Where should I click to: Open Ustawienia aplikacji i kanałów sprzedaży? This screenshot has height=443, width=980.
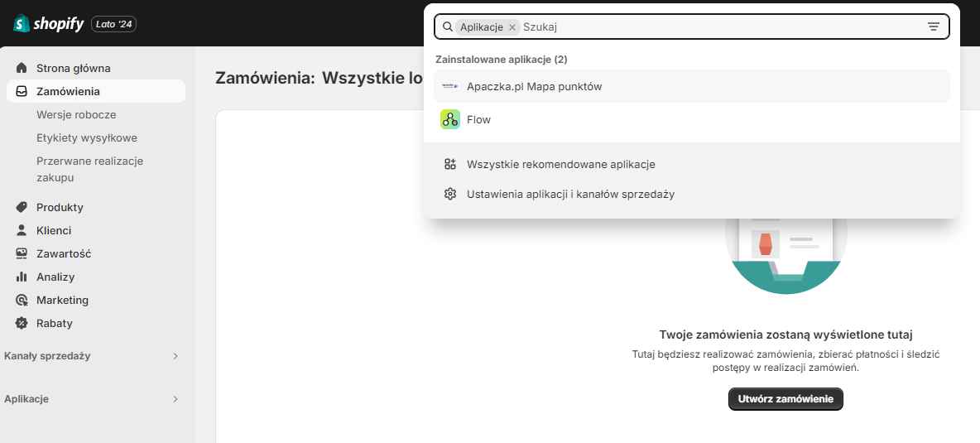click(x=570, y=194)
